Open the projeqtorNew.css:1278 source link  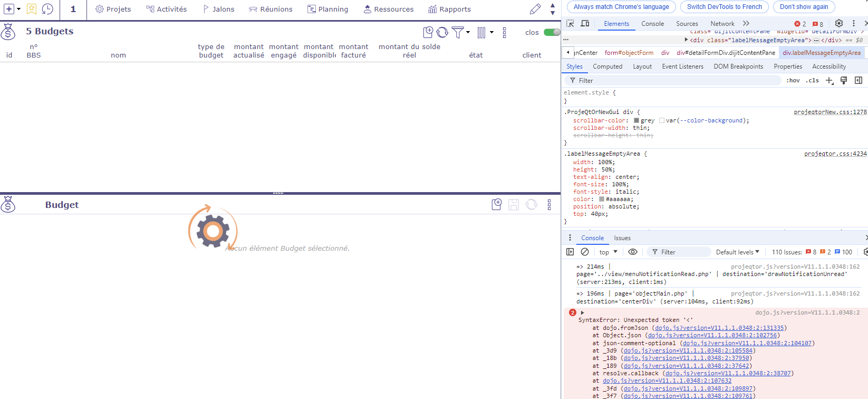point(830,112)
